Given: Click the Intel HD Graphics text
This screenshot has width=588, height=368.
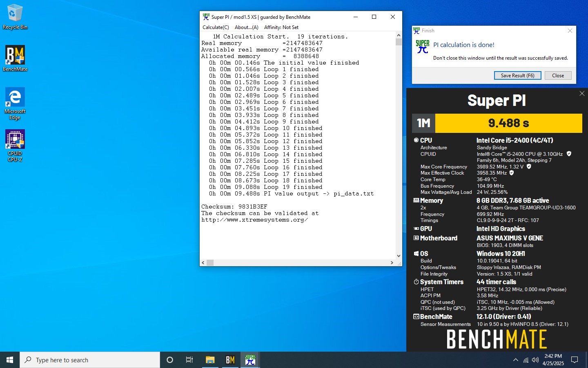Looking at the screenshot, I should [x=501, y=229].
